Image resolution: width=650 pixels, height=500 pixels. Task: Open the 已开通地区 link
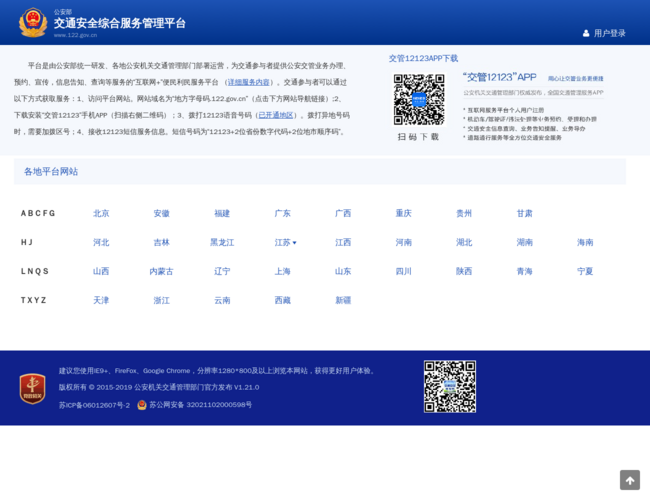[276, 115]
